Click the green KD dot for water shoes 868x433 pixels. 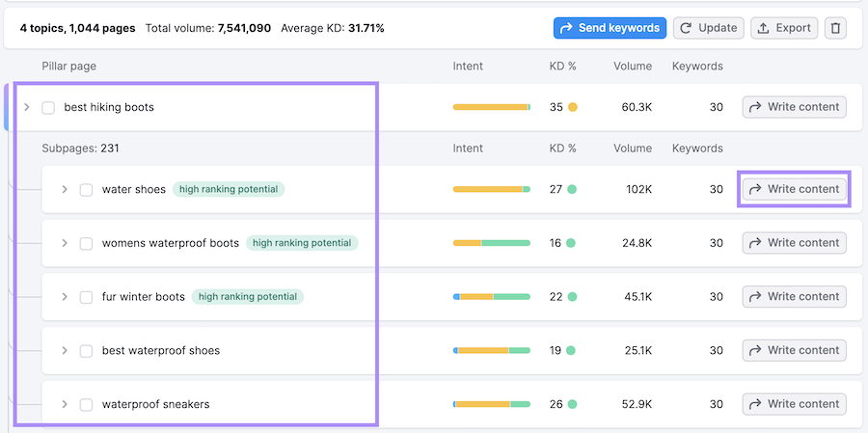click(x=573, y=190)
